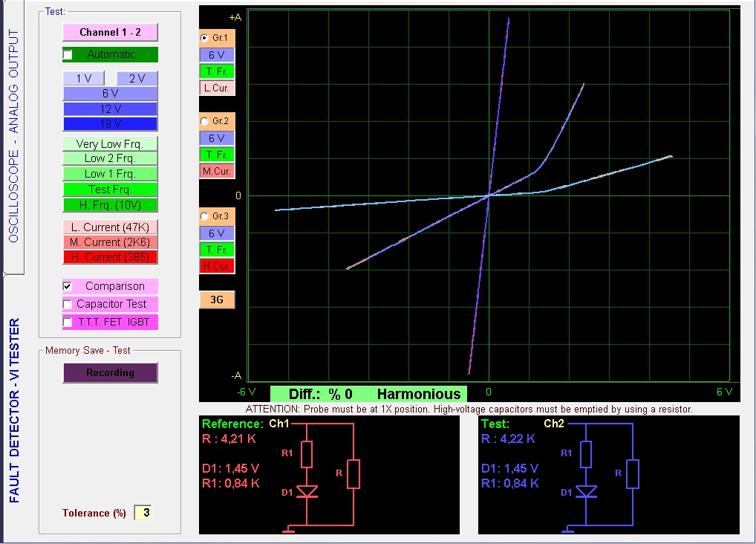Select the 1 V voltage range
The width and height of the screenshot is (756, 544).
[83, 79]
